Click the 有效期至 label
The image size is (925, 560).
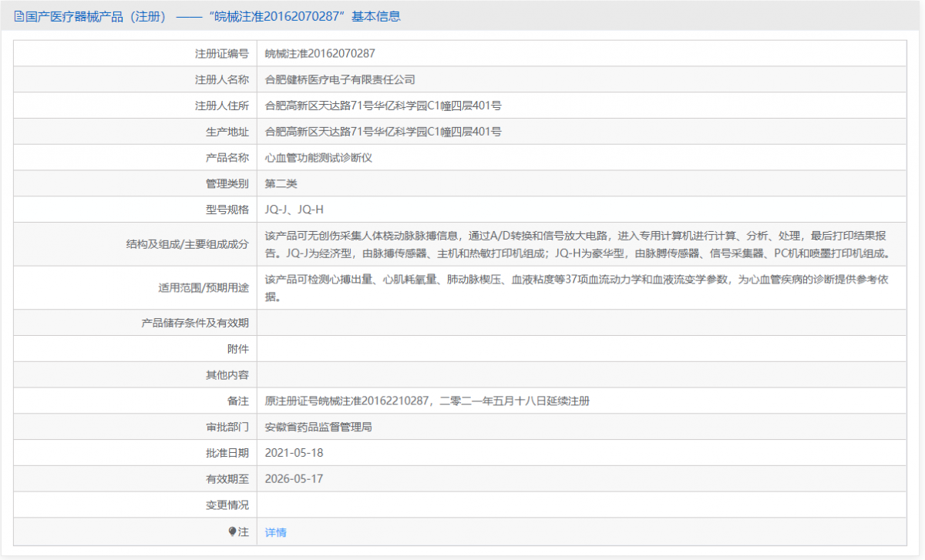[x=227, y=479]
